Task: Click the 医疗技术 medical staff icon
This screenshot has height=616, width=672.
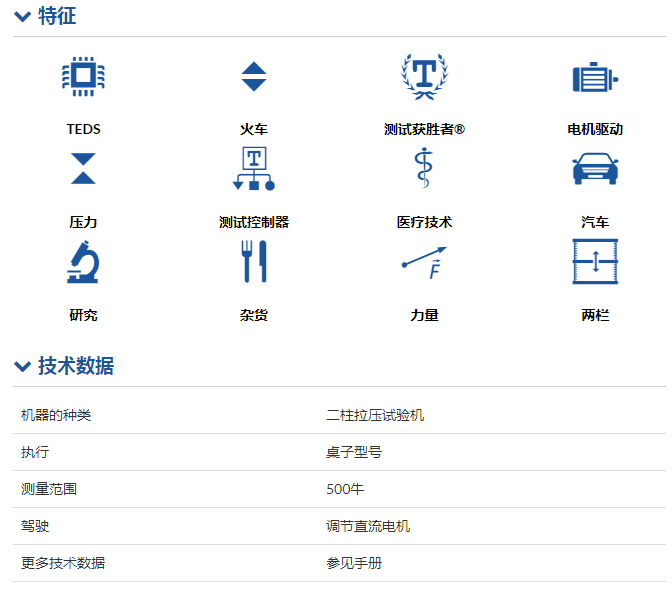Action: (424, 168)
